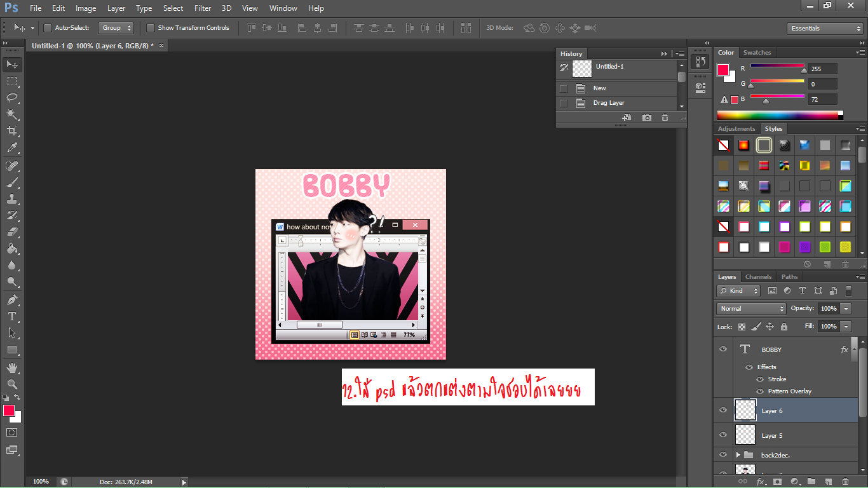Open the History panel options menu
The width and height of the screenshot is (868, 488).
pyautogui.click(x=679, y=54)
